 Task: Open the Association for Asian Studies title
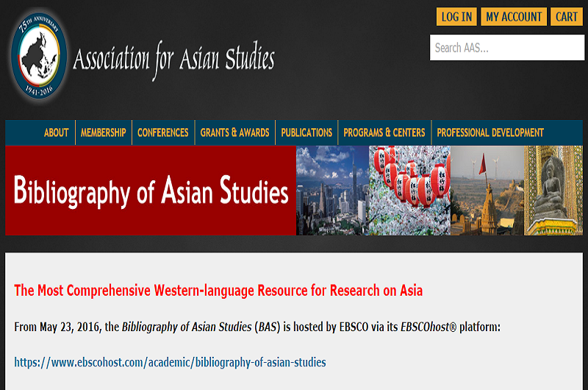pyautogui.click(x=174, y=60)
